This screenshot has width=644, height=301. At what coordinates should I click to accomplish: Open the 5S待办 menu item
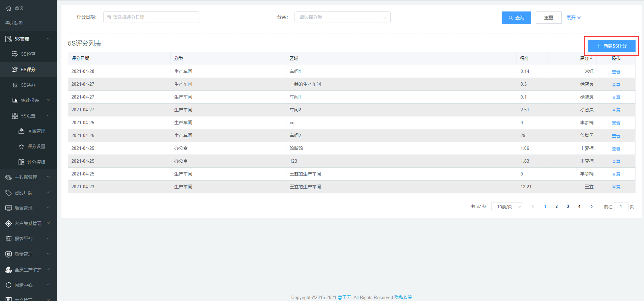pyautogui.click(x=28, y=85)
